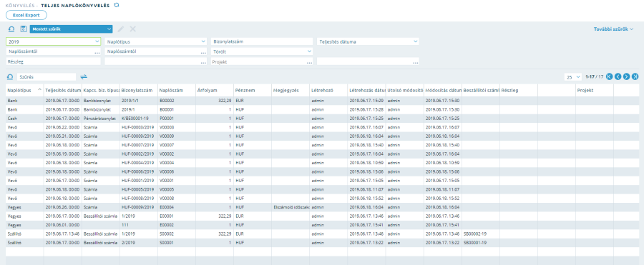
Task: Click the Pénztárbizonylat type cell
Action: pyautogui.click(x=101, y=118)
